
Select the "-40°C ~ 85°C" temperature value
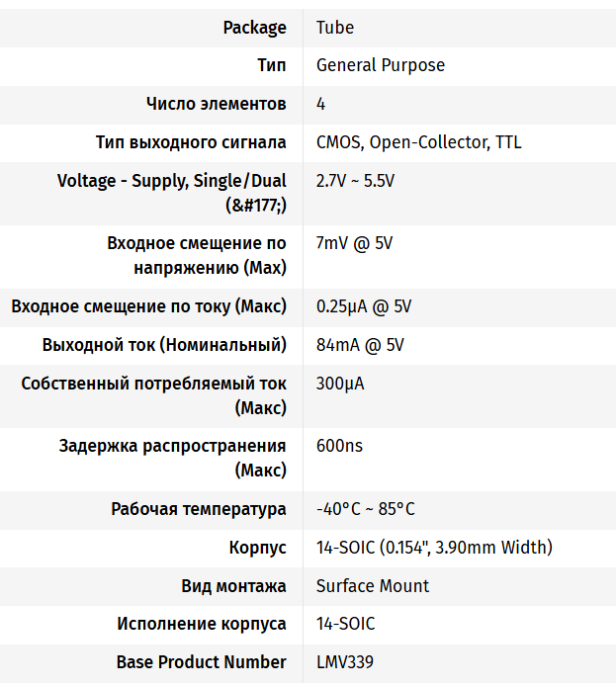tap(366, 509)
